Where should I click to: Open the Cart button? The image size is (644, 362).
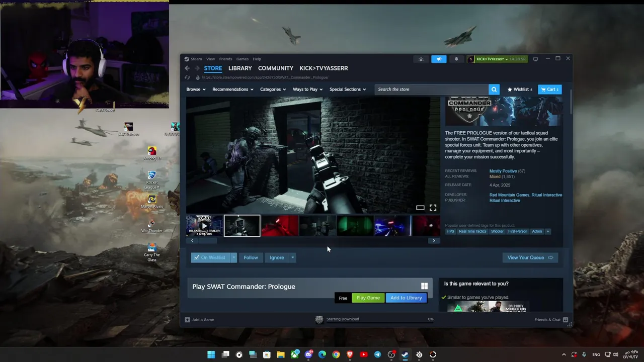[549, 89]
